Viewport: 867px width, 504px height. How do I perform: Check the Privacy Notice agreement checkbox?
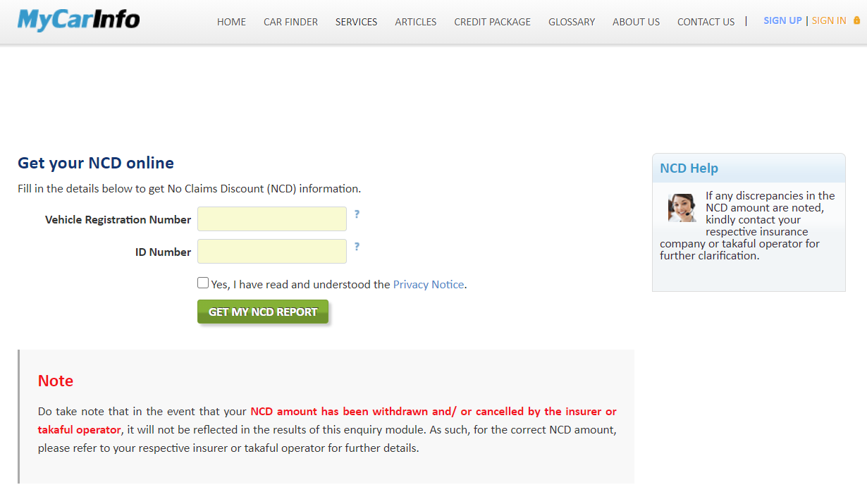203,282
